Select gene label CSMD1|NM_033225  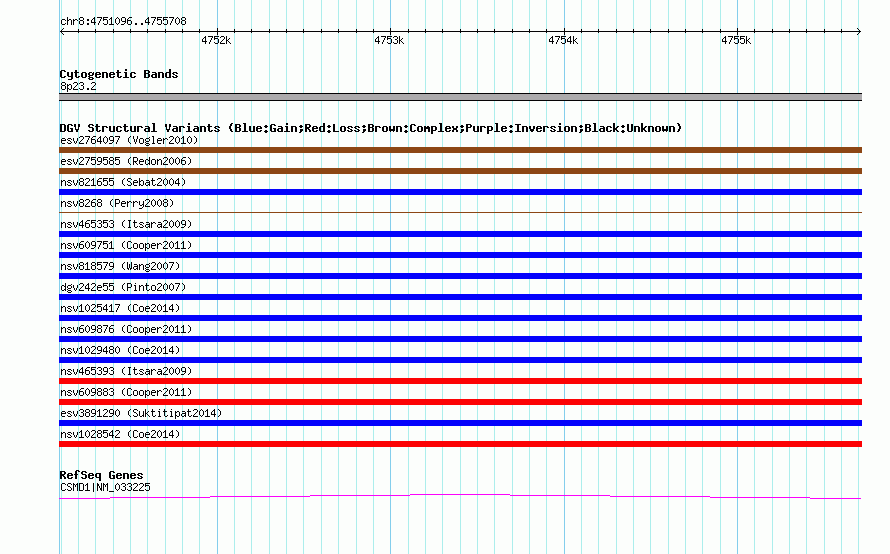coord(105,488)
